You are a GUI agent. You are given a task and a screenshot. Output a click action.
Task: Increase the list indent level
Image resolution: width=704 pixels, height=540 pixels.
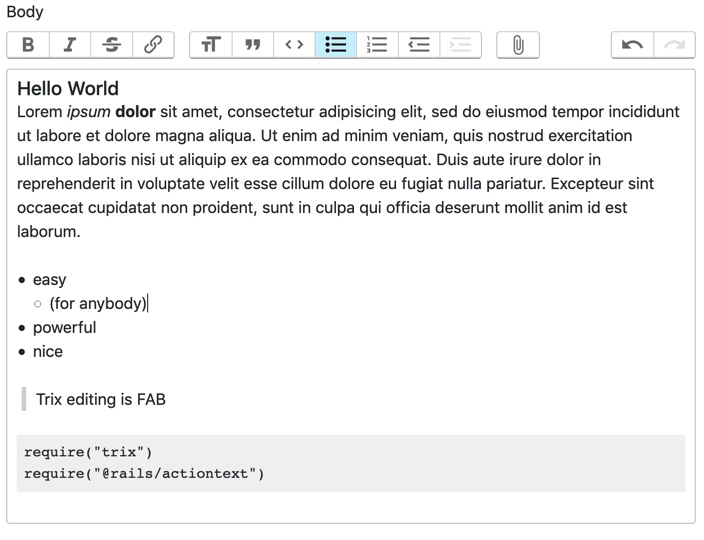pos(461,45)
